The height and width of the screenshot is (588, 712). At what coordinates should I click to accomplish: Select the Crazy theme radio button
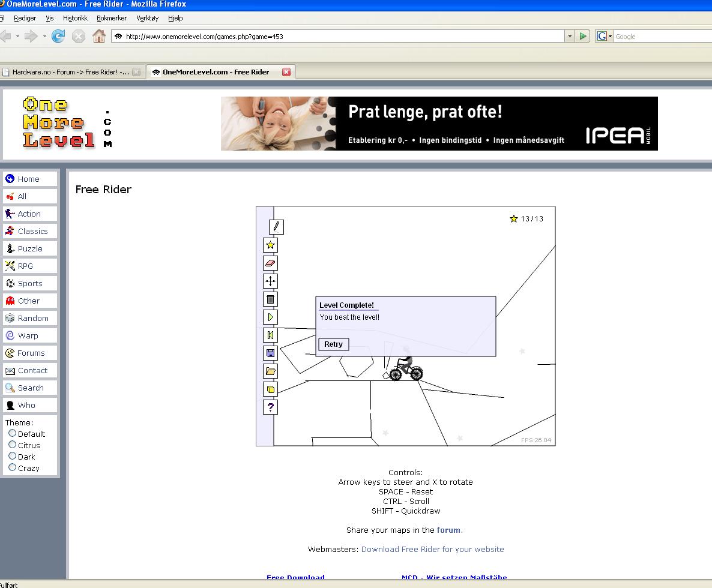click(12, 467)
